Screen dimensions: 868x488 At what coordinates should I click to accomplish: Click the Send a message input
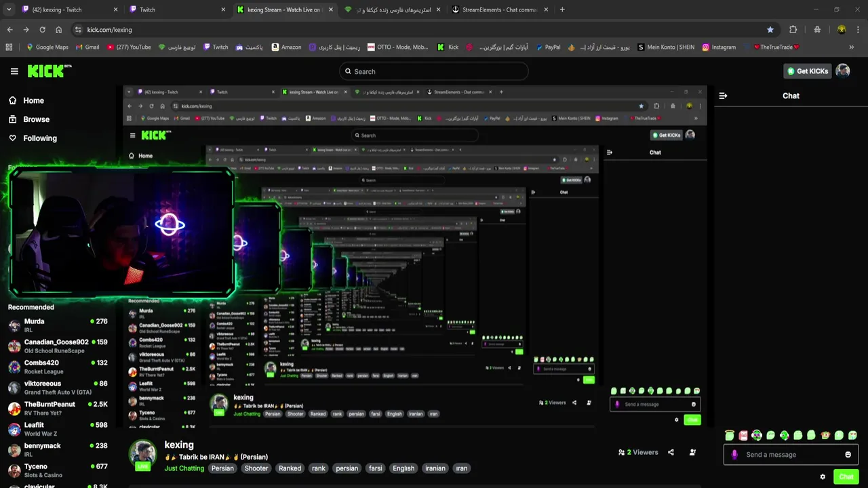[x=791, y=455]
